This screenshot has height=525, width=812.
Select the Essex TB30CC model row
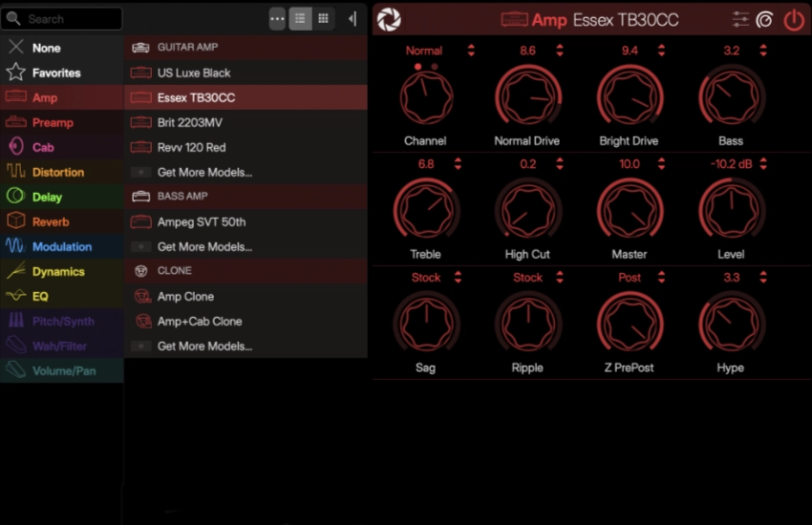(246, 97)
